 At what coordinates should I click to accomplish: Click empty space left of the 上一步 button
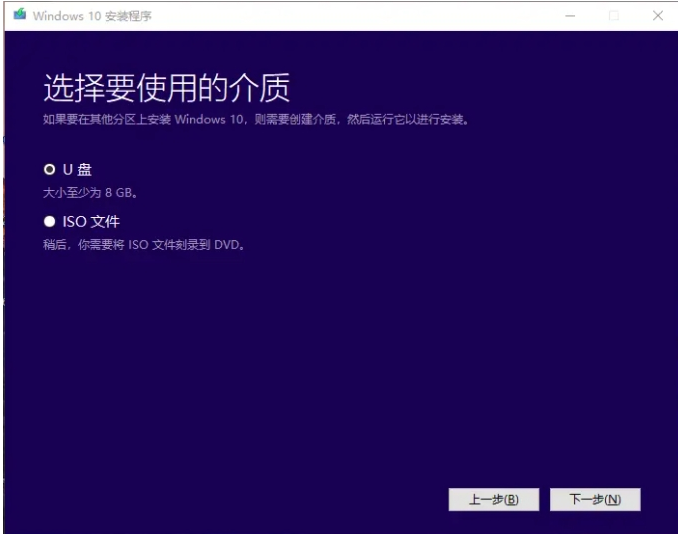pos(250,499)
